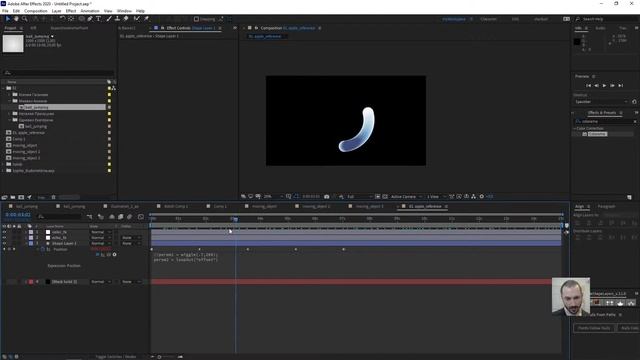This screenshot has width=640, height=360.
Task: Select the Pen tool
Action: tap(90, 19)
